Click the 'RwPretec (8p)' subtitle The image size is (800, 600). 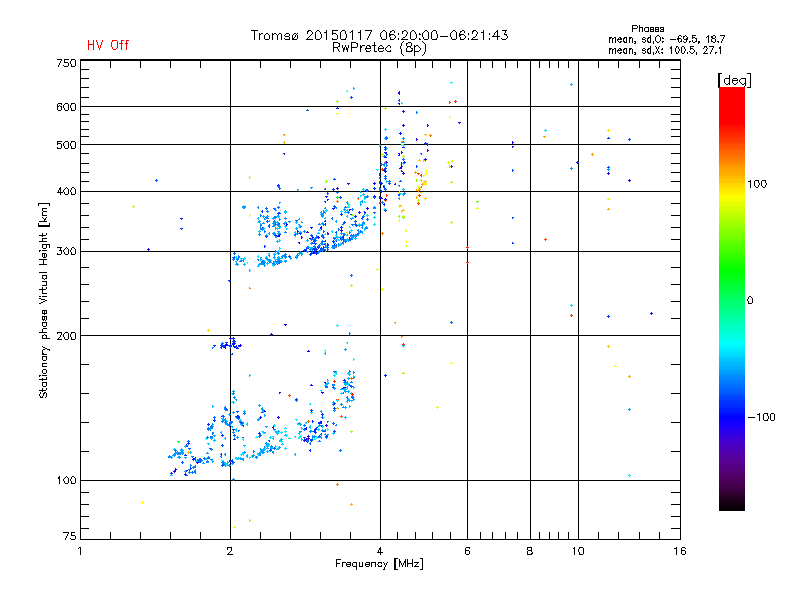[x=379, y=48]
